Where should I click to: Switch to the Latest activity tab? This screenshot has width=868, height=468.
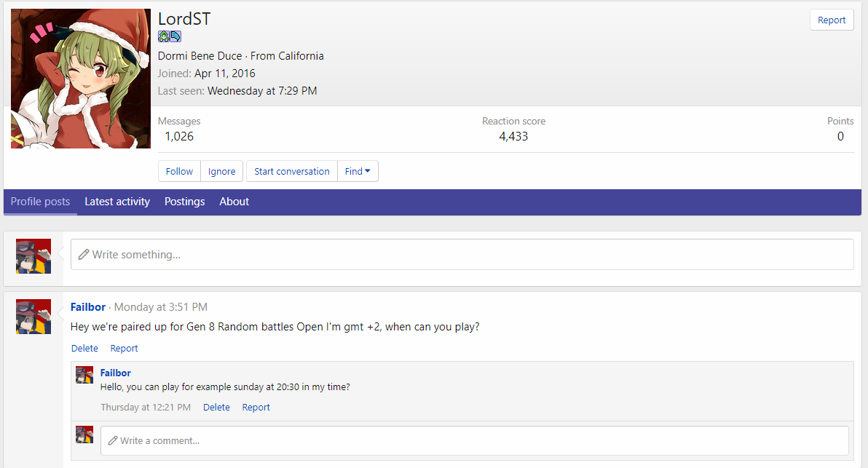[x=117, y=202]
